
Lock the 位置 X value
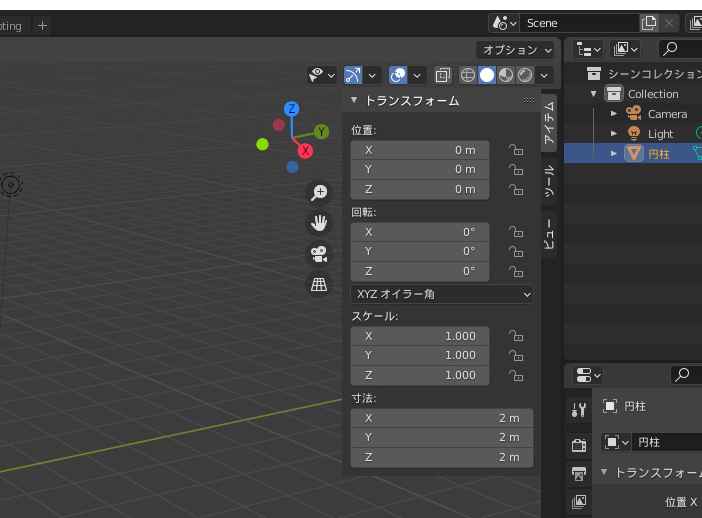click(516, 150)
